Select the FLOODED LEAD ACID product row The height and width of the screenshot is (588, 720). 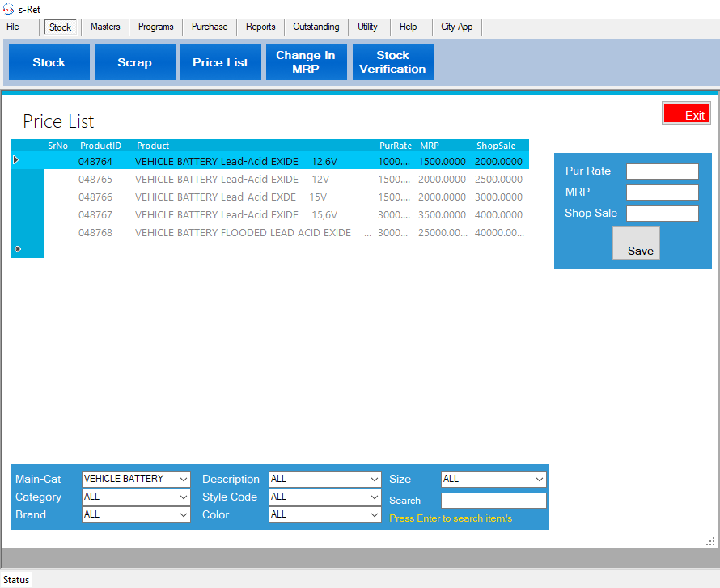click(x=243, y=233)
